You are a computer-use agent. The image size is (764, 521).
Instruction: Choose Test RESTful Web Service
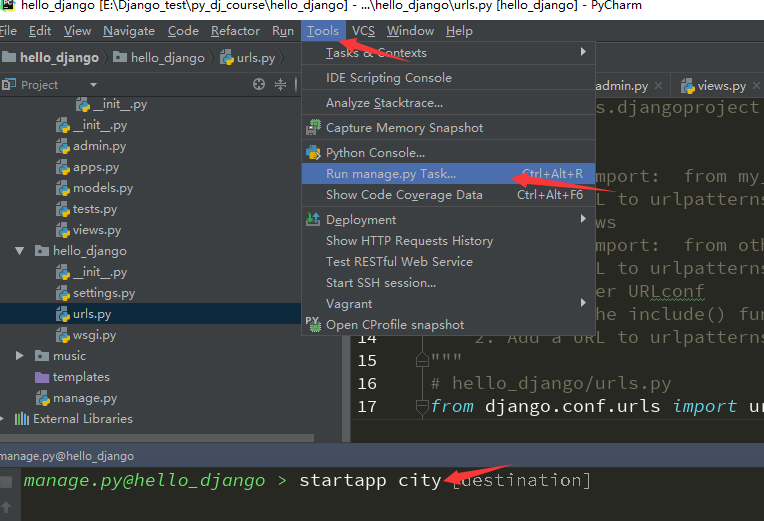tap(448, 262)
